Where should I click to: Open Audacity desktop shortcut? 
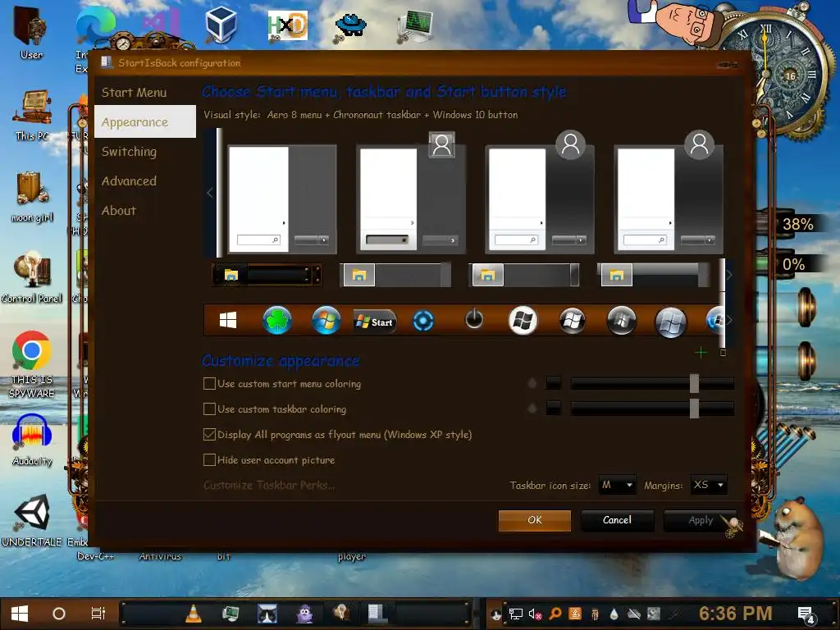[32, 440]
